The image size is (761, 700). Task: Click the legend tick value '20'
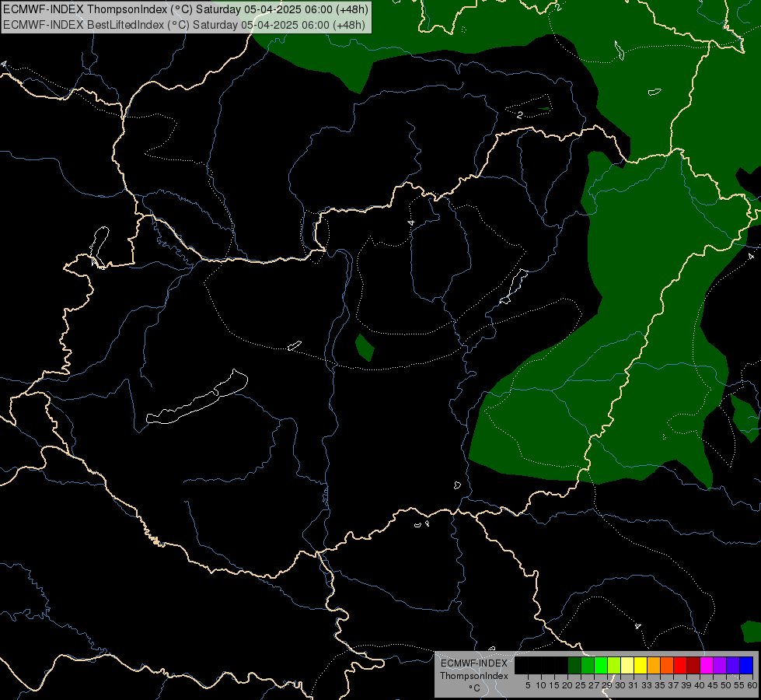click(x=568, y=685)
